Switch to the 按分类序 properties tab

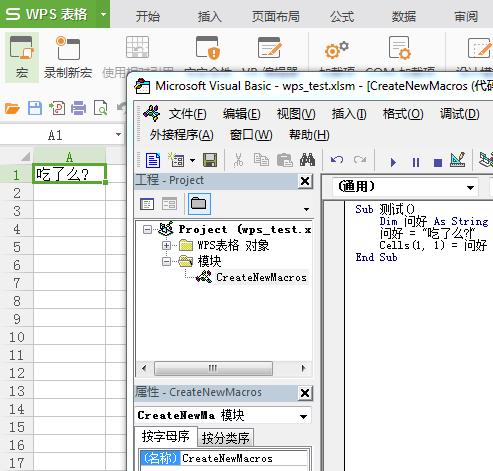(x=226, y=438)
